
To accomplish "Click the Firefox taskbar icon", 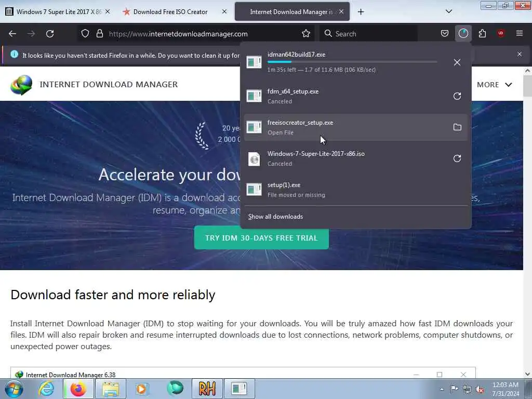I will 78,389.
